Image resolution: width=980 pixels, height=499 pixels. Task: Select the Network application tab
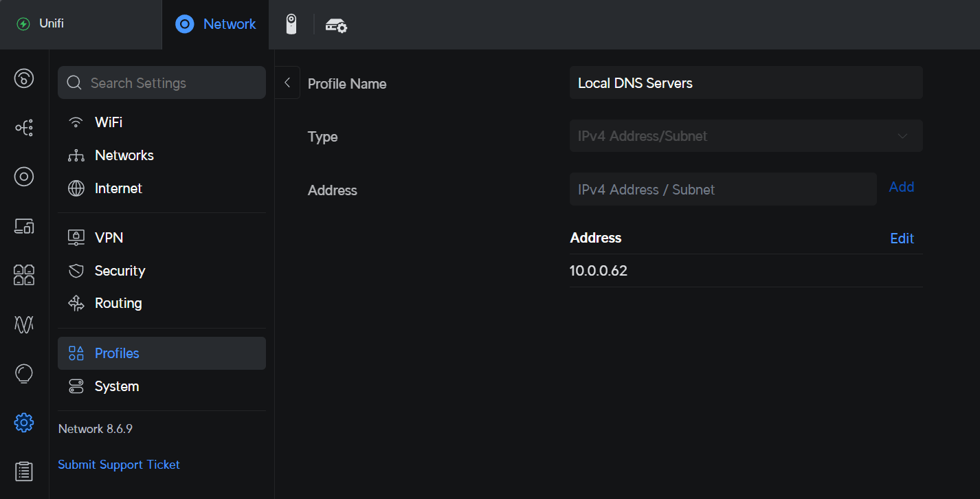pyautogui.click(x=216, y=25)
